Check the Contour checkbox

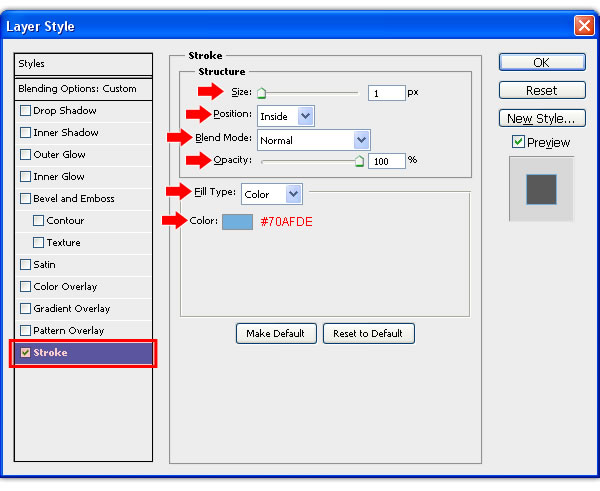38,220
